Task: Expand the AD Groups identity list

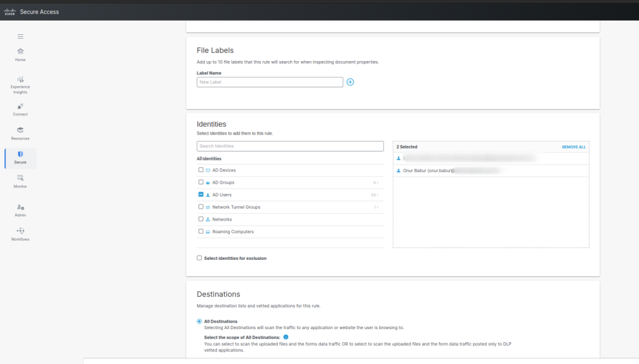Action: pos(376,183)
